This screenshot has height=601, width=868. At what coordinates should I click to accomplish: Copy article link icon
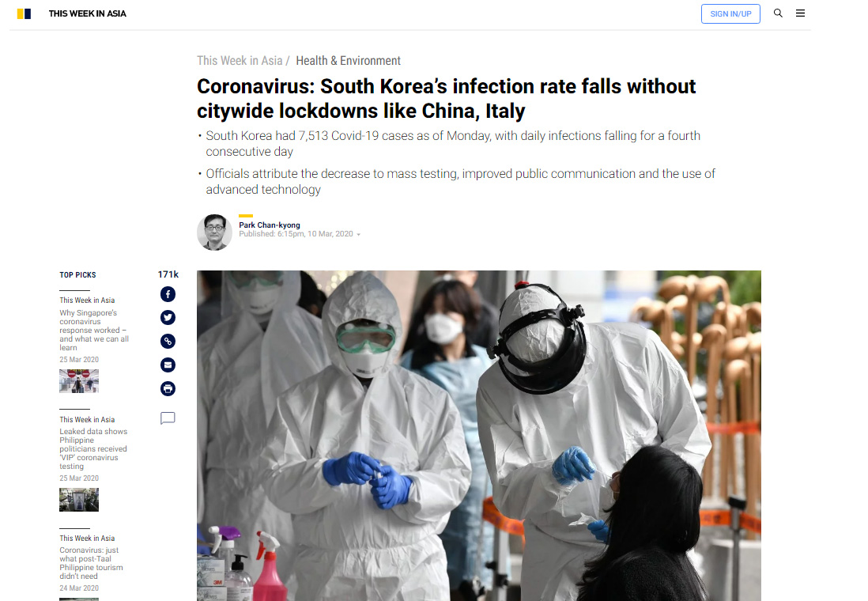[x=168, y=341]
